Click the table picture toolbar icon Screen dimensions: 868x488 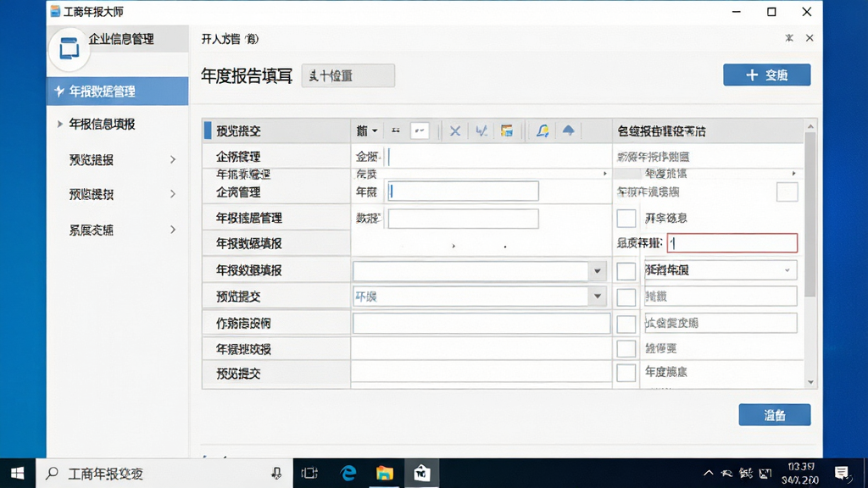[x=507, y=131]
